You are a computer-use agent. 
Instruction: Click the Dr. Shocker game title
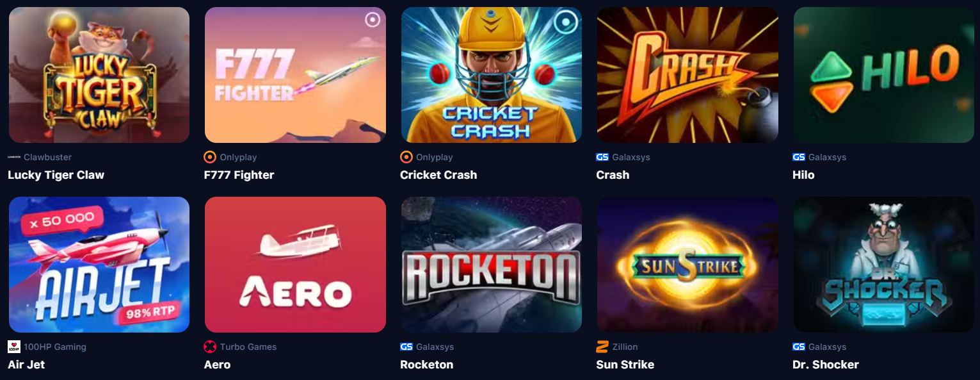tap(826, 365)
